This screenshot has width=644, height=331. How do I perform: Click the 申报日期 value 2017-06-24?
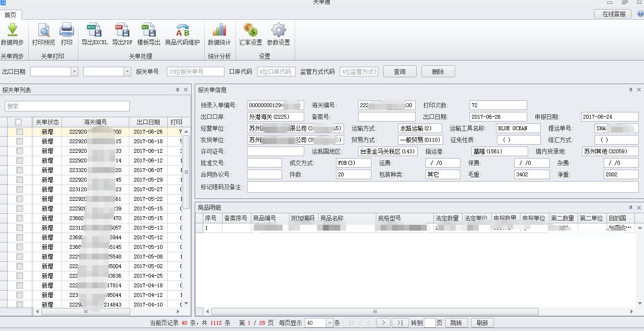(610, 117)
